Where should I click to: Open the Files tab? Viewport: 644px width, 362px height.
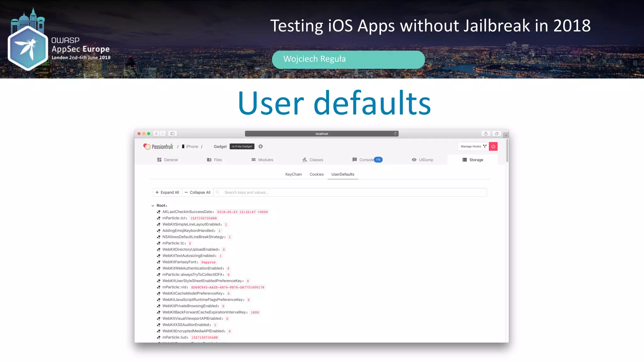coord(214,160)
